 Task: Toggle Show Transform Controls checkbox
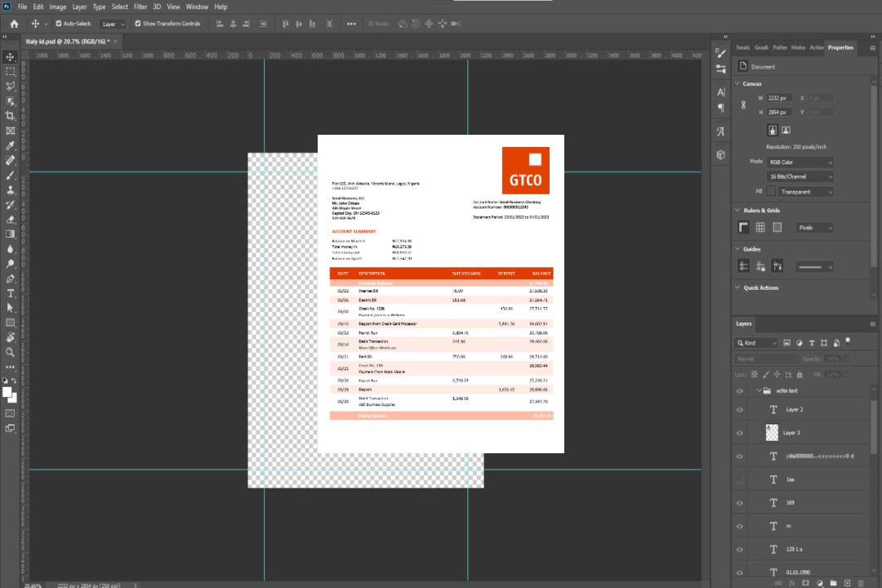[138, 24]
